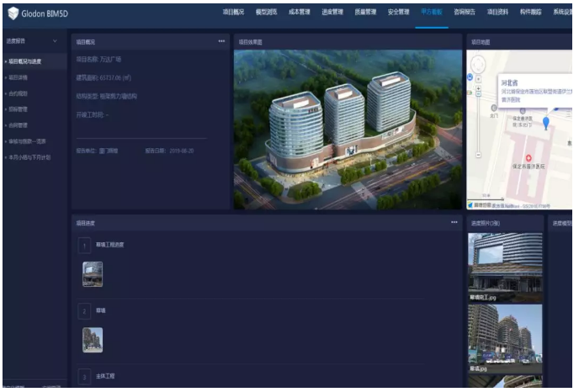Click progress item number 2 badge
This screenshot has width=579, height=392.
[84, 311]
